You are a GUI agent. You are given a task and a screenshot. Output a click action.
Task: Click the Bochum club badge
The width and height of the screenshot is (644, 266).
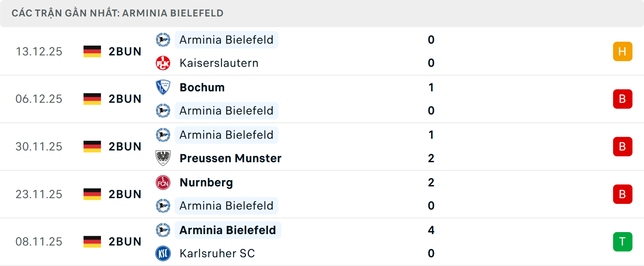pyautogui.click(x=163, y=87)
